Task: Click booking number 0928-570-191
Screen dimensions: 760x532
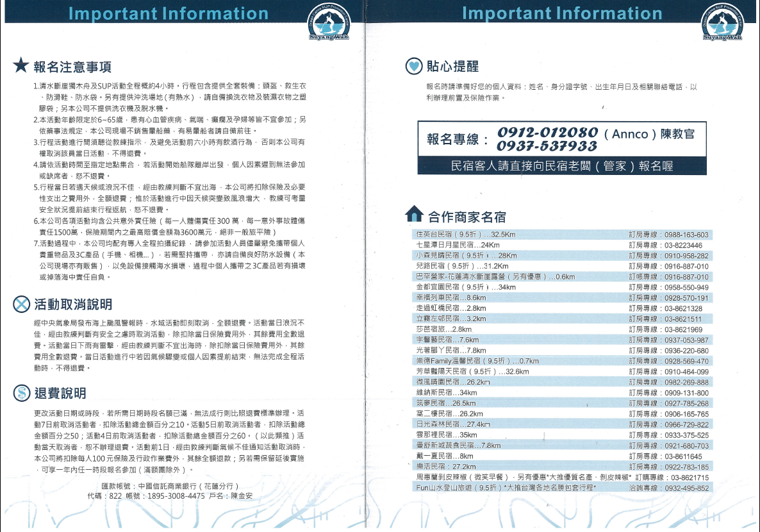Action: 686,298
